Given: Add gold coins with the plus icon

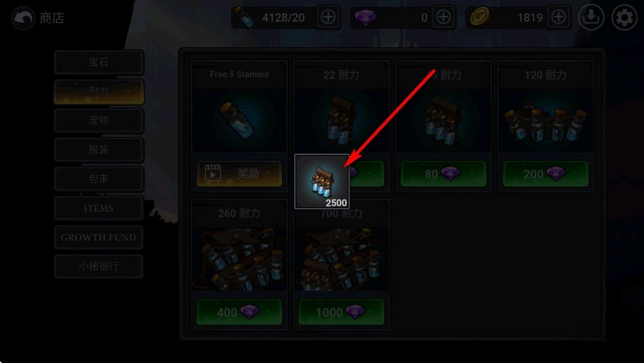Looking at the screenshot, I should pos(558,17).
